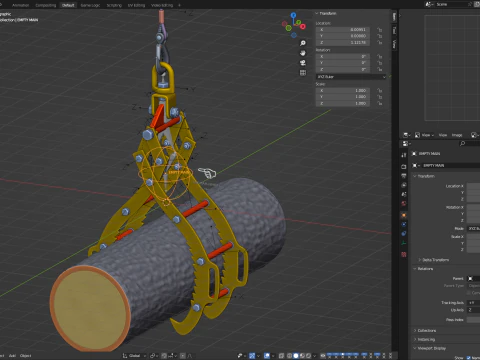
Task: Switch perspective/orthographic grid icon
Action: point(303,73)
